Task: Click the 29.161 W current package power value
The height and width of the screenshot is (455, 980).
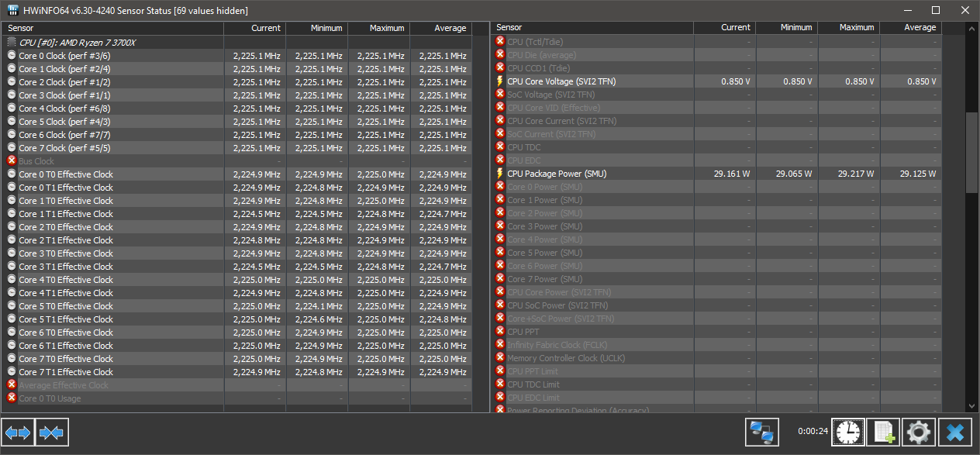Action: (732, 174)
